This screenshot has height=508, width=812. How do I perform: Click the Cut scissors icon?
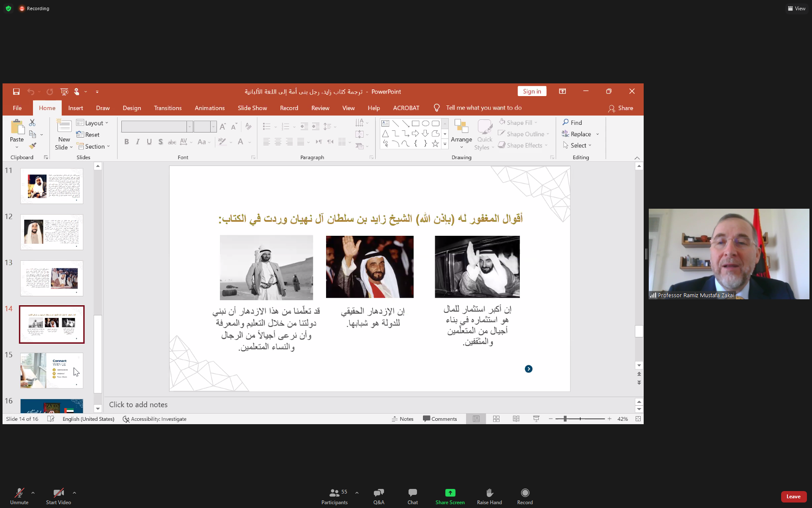pyautogui.click(x=33, y=122)
